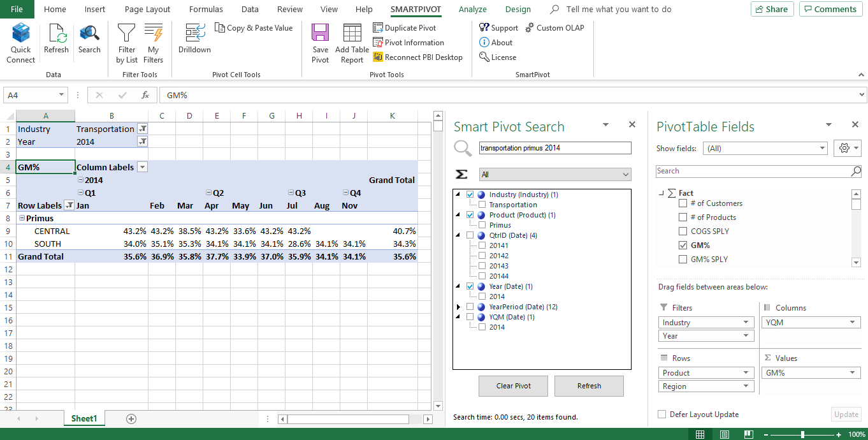Expand the YearPeriod (Date) tree node
Viewport: 868px width, 440px height.
[x=457, y=307]
